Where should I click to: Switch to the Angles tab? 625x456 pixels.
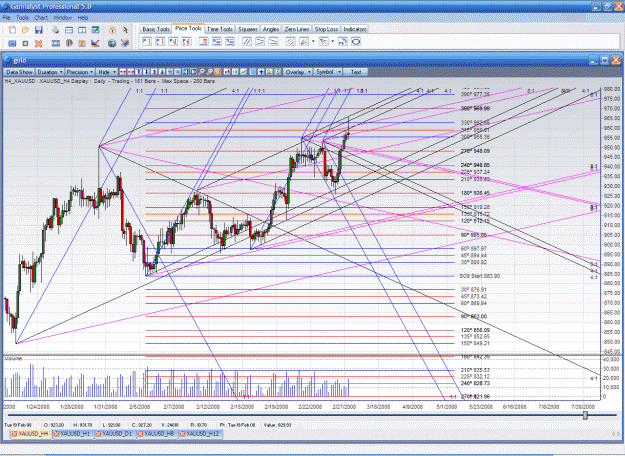click(271, 29)
